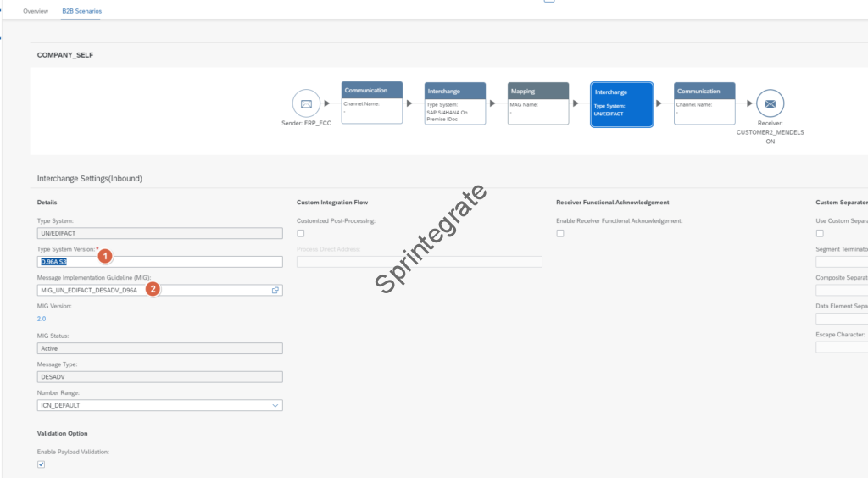The height and width of the screenshot is (478, 868).
Task: Select the first Communication step box
Action: tap(371, 103)
